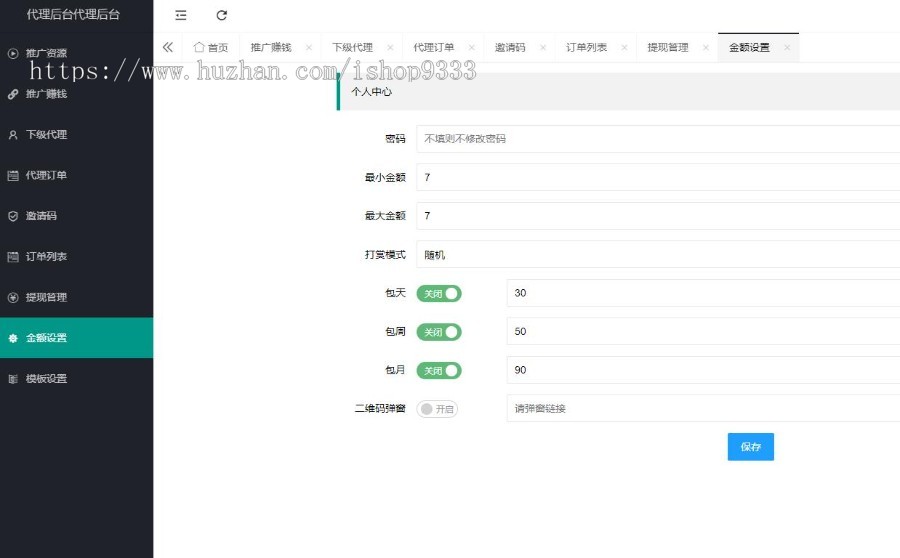900x558 pixels.
Task: Click the 个人中心 section heading
Action: (371, 92)
